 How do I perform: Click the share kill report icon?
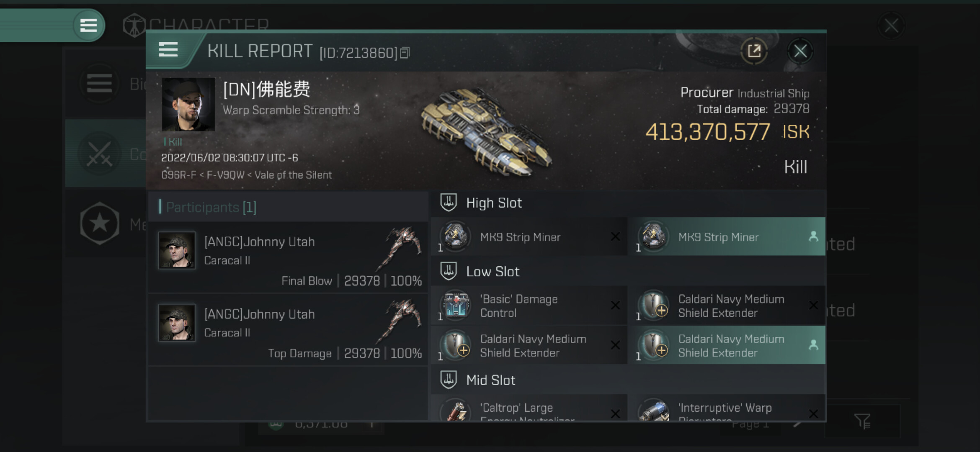pyautogui.click(x=754, y=51)
